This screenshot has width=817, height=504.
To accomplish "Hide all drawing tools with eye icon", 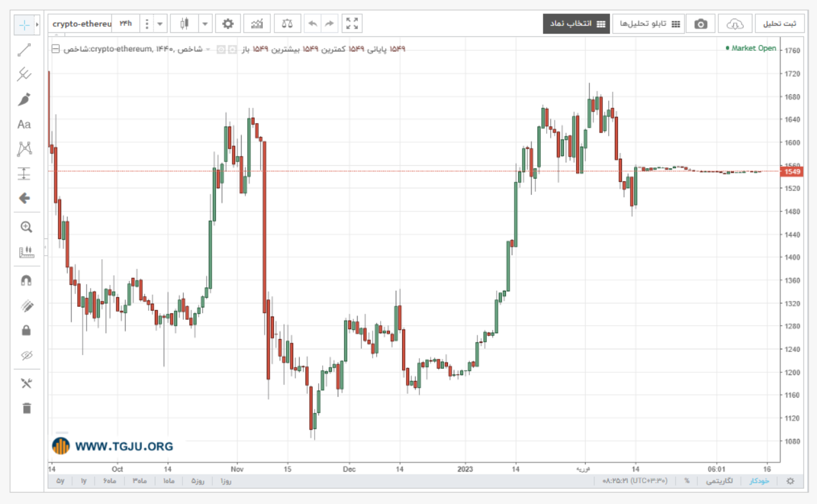I will [x=26, y=355].
